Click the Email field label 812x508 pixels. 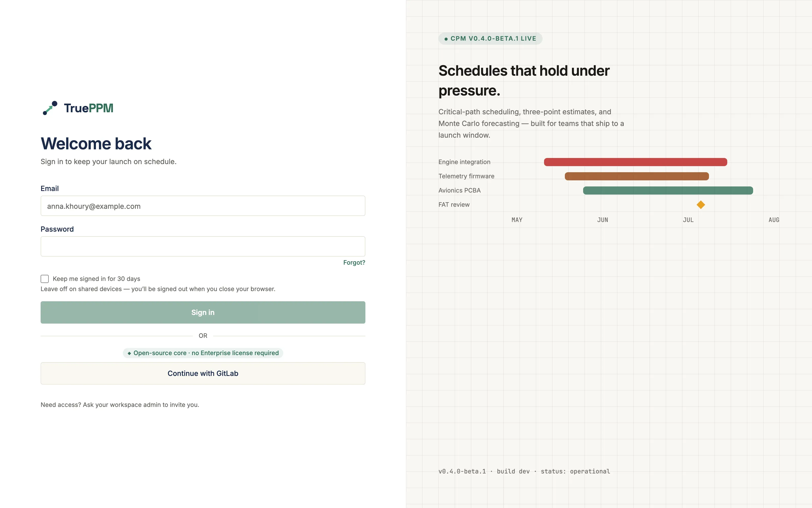(x=50, y=188)
